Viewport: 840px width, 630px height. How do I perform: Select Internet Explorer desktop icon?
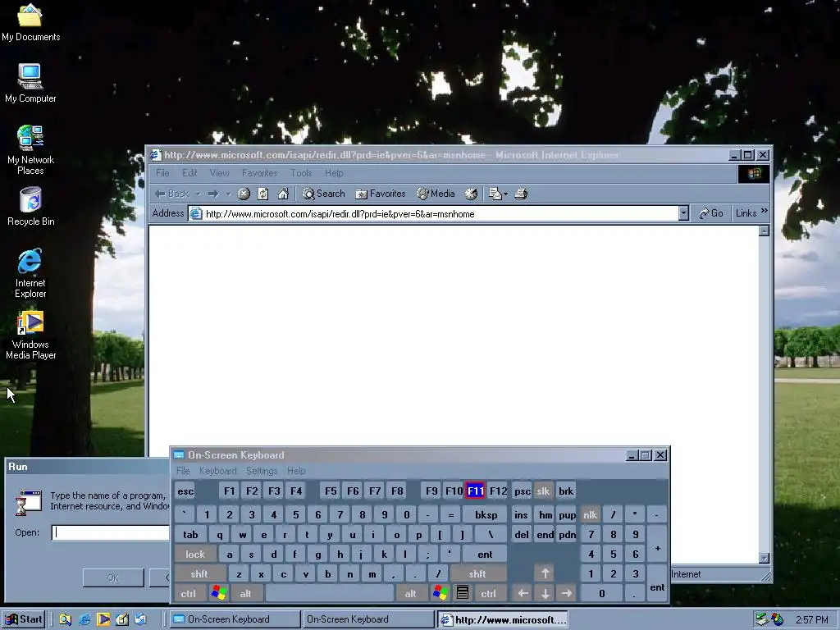(x=30, y=273)
